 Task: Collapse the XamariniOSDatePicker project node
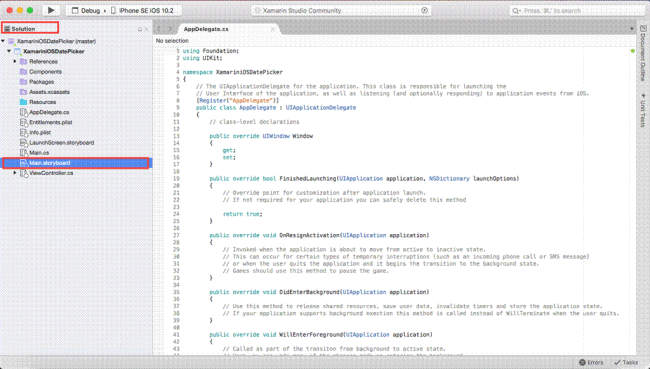point(9,51)
